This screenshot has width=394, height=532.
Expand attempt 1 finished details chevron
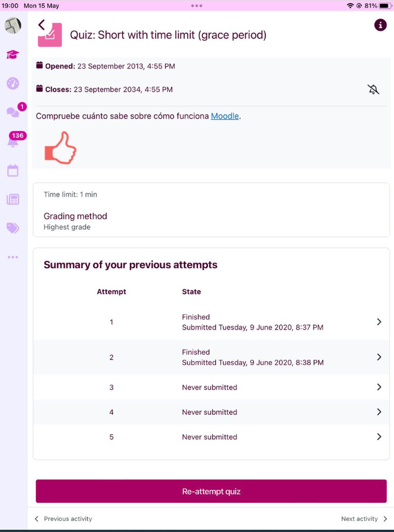[379, 322]
